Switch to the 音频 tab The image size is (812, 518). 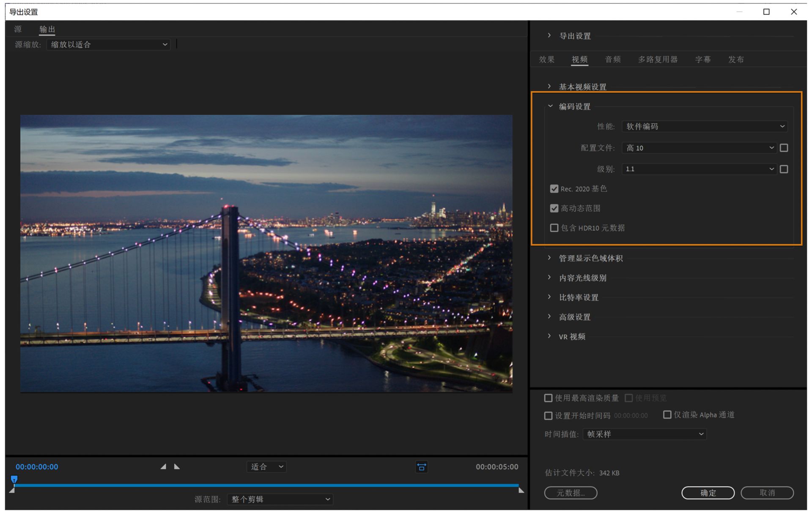coord(612,60)
